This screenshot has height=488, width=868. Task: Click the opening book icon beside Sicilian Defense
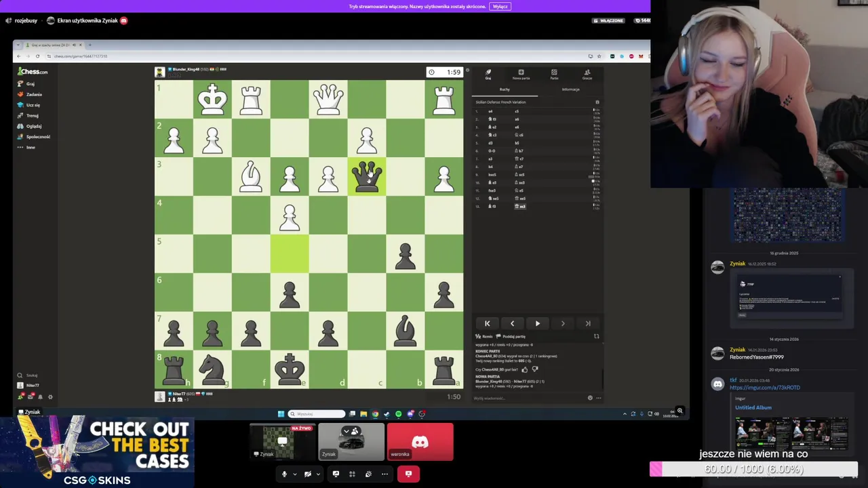pyautogui.click(x=597, y=102)
